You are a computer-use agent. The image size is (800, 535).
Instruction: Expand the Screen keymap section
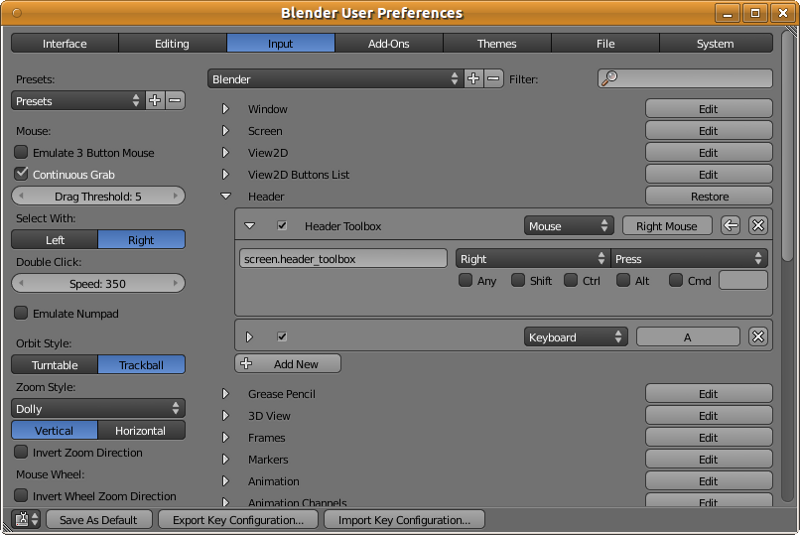[x=226, y=131]
